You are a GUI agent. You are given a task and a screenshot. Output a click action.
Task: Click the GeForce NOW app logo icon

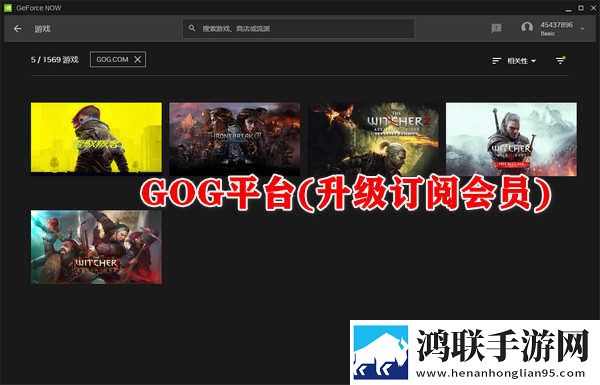(x=8, y=8)
